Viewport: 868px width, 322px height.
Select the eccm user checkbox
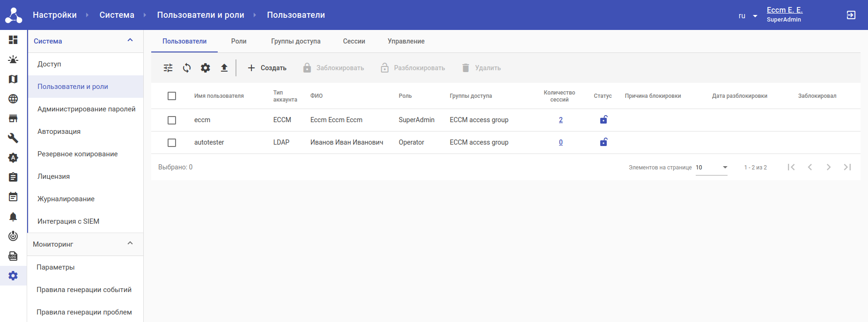point(172,120)
